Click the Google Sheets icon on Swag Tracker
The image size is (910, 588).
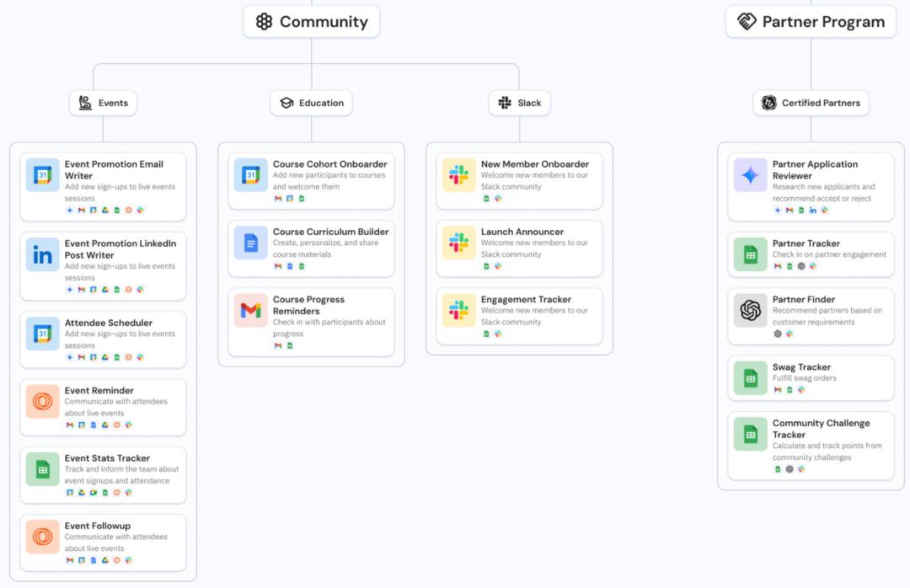click(750, 378)
